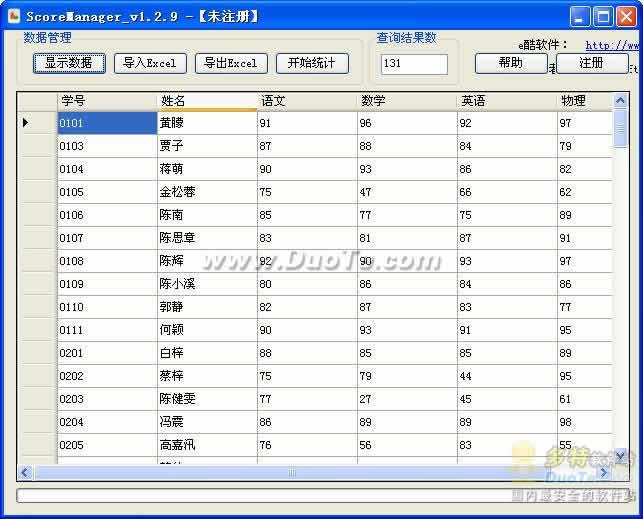Select the name cell 贾子
643x519 pixels.
pos(207,146)
